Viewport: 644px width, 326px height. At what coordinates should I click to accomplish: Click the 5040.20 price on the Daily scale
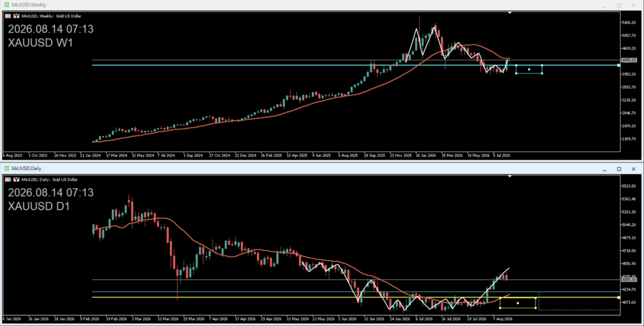630,225
